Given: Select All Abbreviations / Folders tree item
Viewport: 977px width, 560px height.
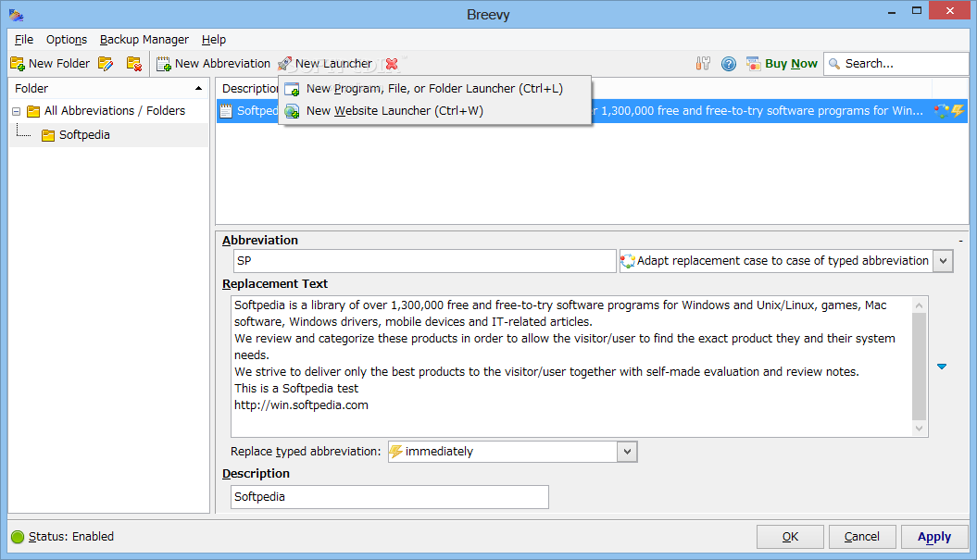Looking at the screenshot, I should tap(115, 111).
